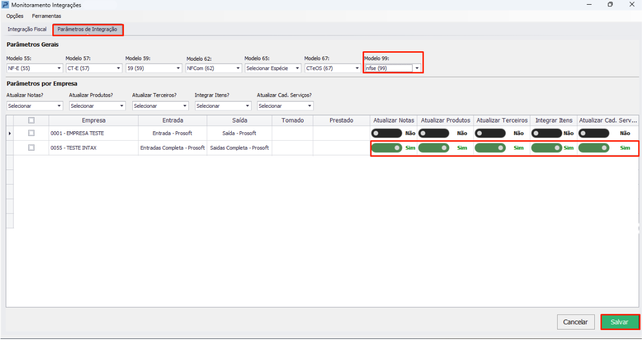Click the Atualizar Notas column header
The height and width of the screenshot is (340, 644).
click(394, 120)
